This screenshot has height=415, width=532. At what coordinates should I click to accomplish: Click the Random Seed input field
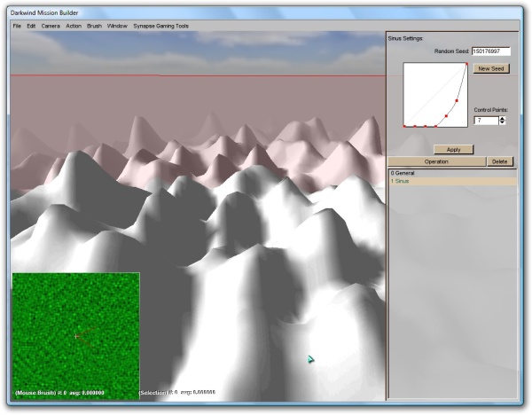coord(490,51)
